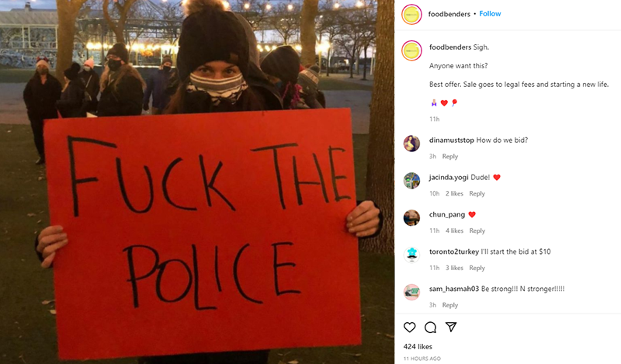Image resolution: width=621 pixels, height=364 pixels.
Task: Show the 4 likes on chun_pang's comment
Action: [x=454, y=231]
